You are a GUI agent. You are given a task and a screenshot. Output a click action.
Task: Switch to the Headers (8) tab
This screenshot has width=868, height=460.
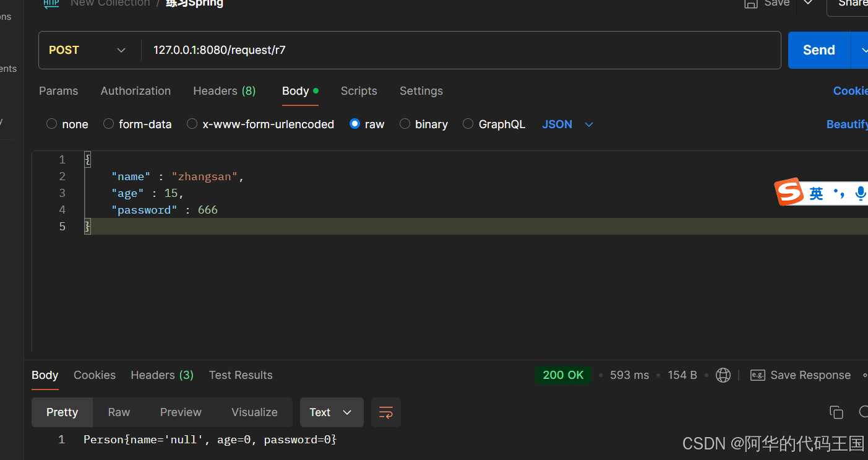click(225, 91)
